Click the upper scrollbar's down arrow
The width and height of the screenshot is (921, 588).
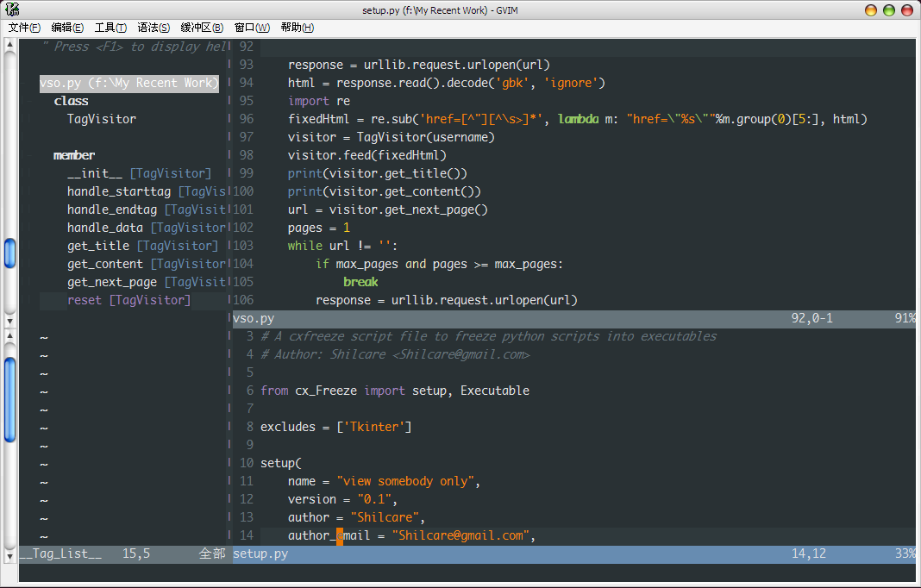[9, 322]
